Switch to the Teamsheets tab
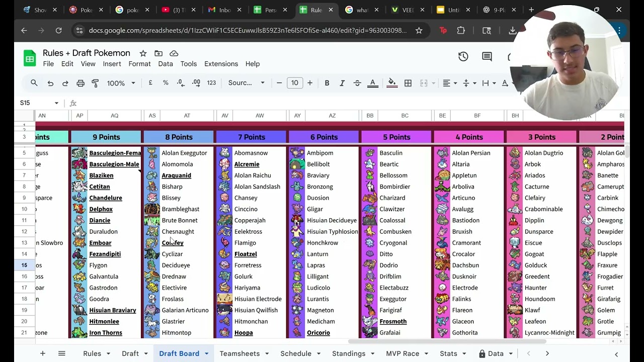The height and width of the screenshot is (362, 644). pos(239,353)
